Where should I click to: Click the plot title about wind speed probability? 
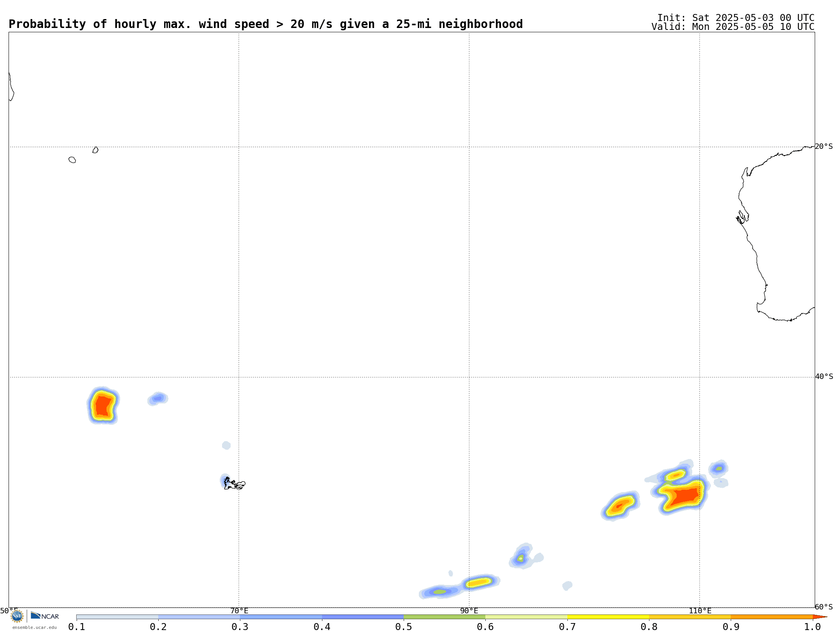tap(266, 24)
